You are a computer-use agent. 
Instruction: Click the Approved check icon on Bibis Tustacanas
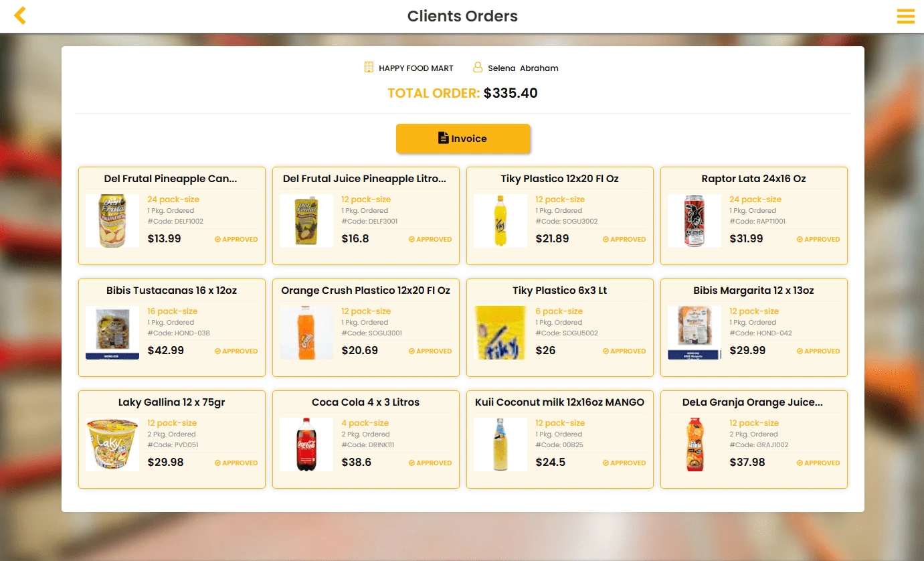click(217, 351)
